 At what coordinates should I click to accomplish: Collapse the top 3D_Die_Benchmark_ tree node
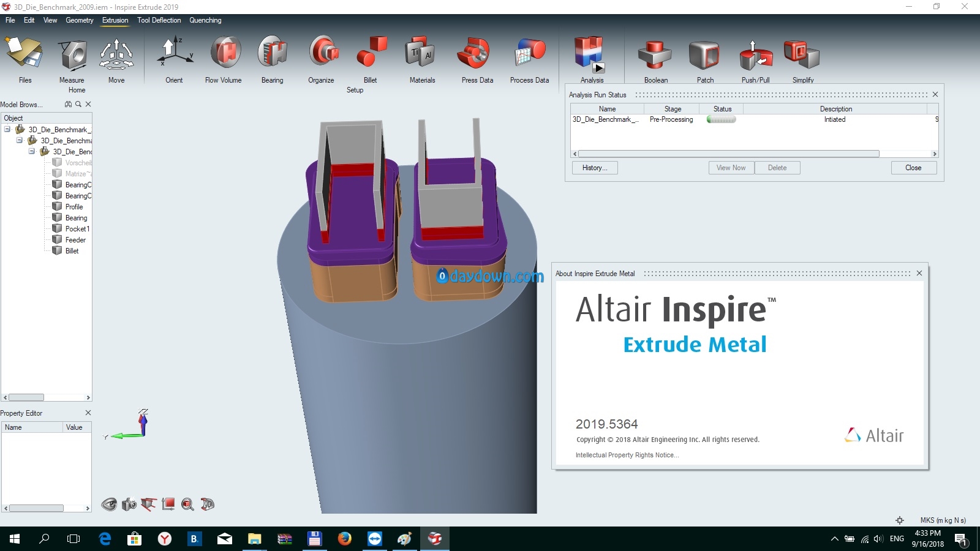(7, 129)
